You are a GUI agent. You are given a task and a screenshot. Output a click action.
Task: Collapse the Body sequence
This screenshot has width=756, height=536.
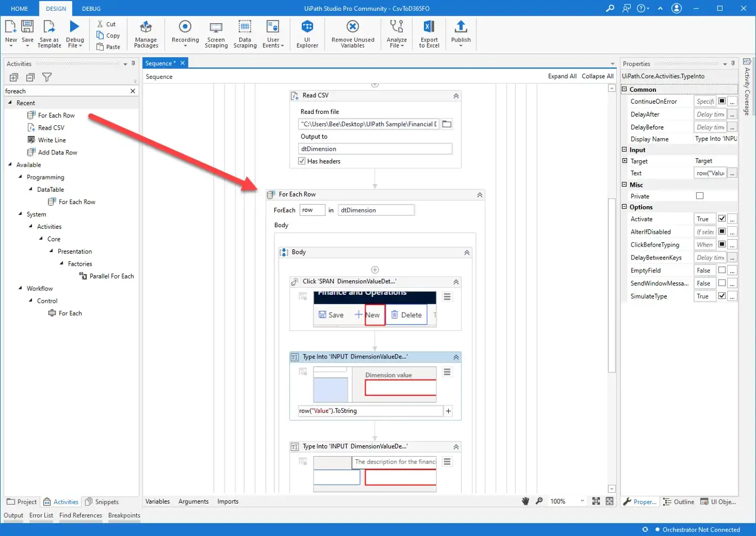[x=467, y=253]
